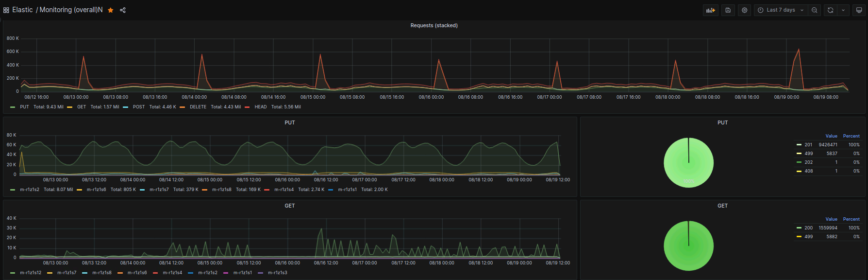Click 1559994 value in GET pie legend

[x=828, y=228]
